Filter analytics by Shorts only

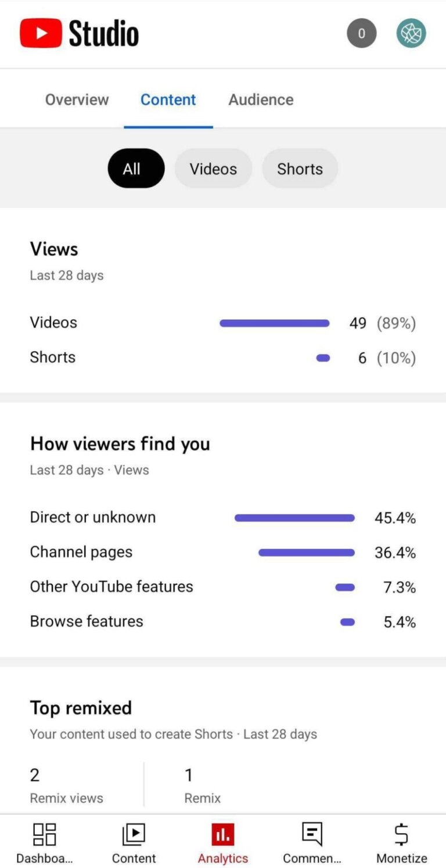(300, 168)
